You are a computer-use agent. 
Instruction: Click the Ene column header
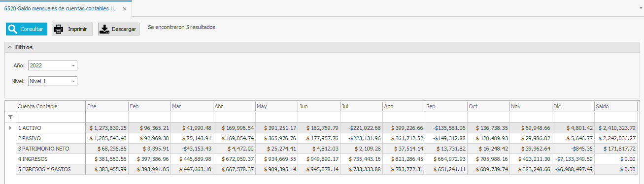[x=107, y=106]
